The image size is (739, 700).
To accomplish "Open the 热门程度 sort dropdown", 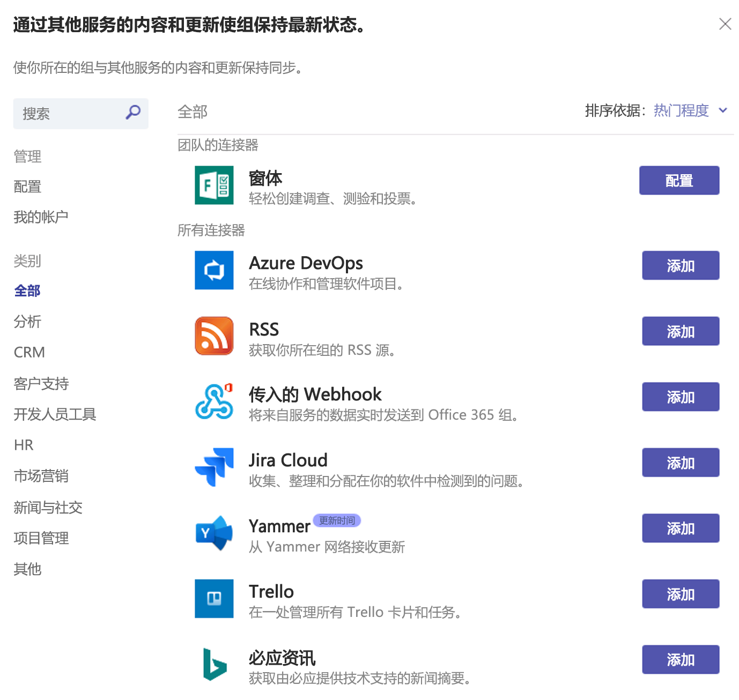I will pyautogui.click(x=691, y=110).
